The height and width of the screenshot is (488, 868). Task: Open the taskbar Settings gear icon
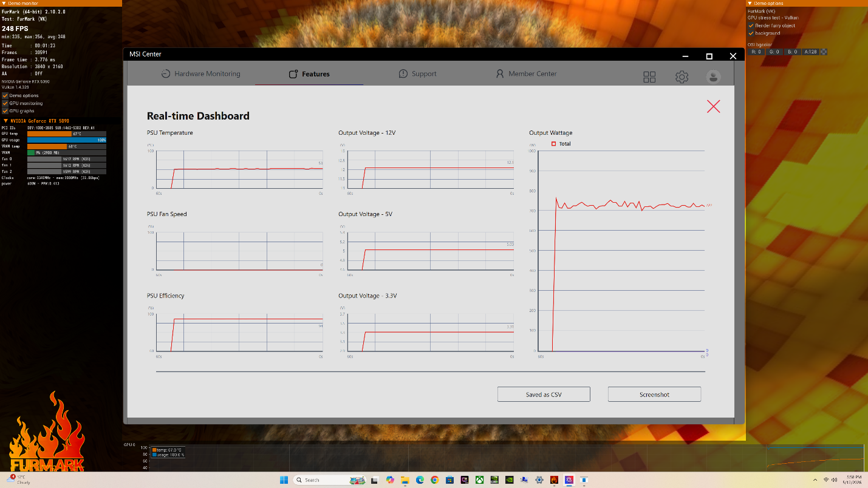(x=539, y=480)
